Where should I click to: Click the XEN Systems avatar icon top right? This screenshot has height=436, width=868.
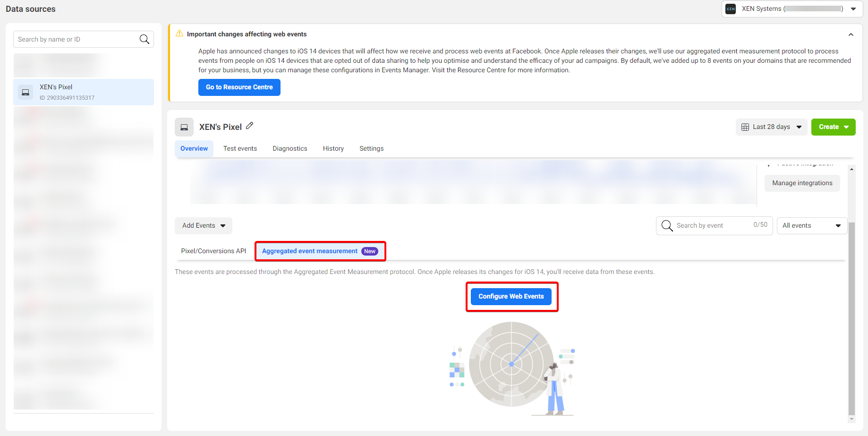(x=731, y=9)
